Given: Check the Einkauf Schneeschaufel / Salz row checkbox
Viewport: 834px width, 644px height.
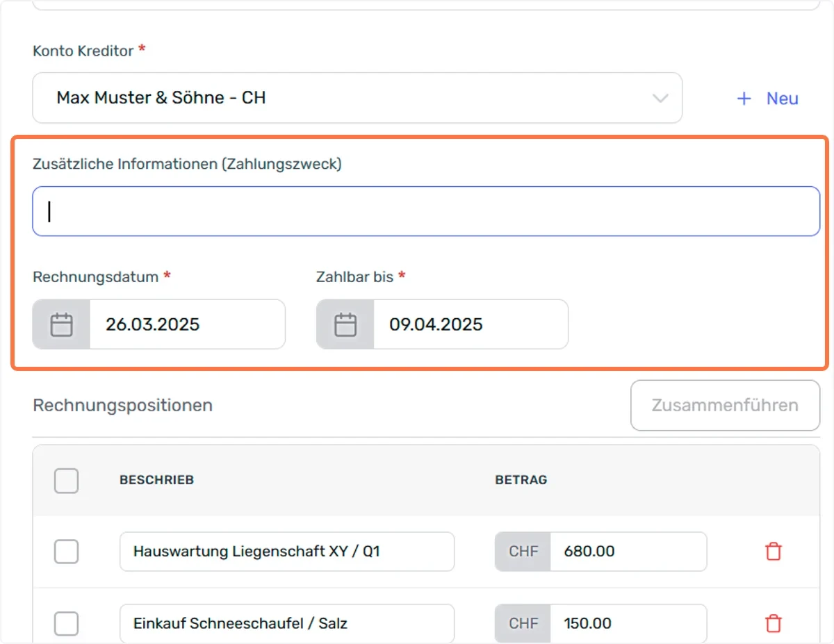Looking at the screenshot, I should 67,624.
